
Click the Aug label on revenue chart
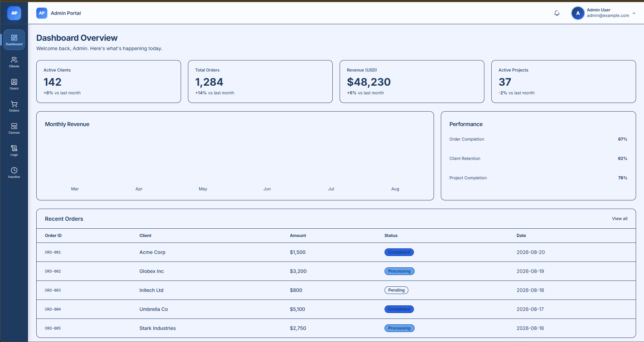pos(395,189)
